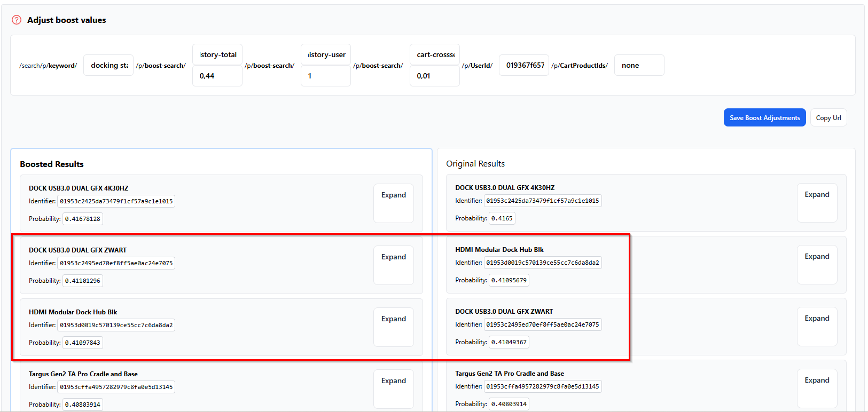Click the CartProductIds field showing none
Viewport: 868px width, 412px height.
coord(639,65)
